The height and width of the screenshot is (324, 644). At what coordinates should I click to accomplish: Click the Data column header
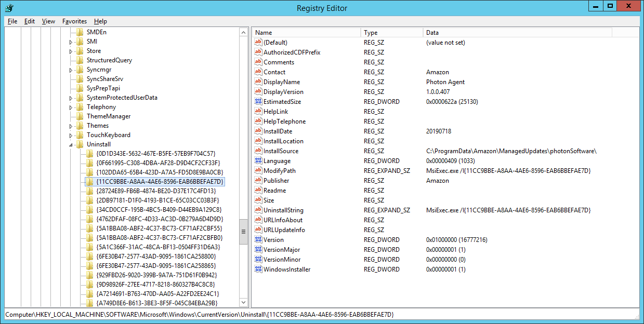click(x=518, y=32)
